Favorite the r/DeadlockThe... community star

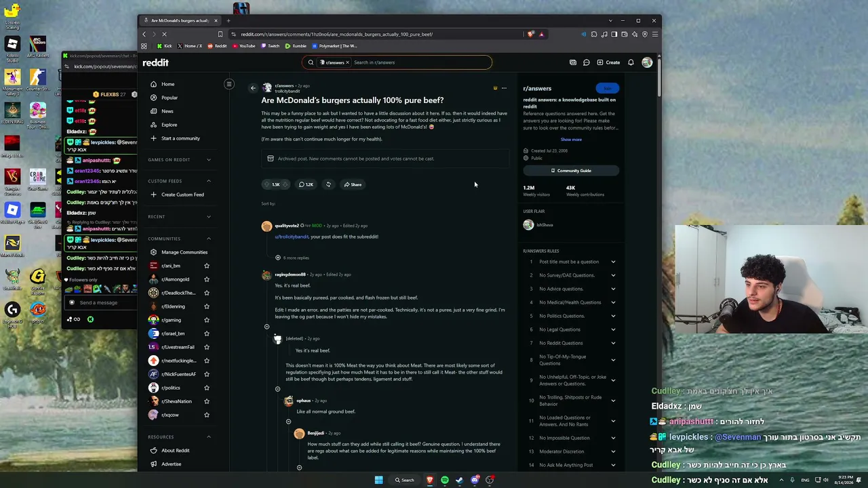pos(207,293)
